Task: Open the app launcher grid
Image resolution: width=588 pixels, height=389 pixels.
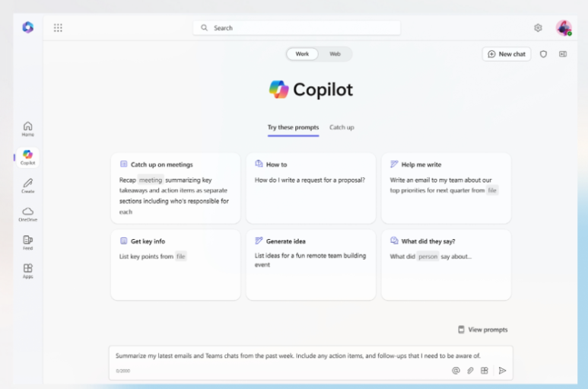Action: (58, 27)
